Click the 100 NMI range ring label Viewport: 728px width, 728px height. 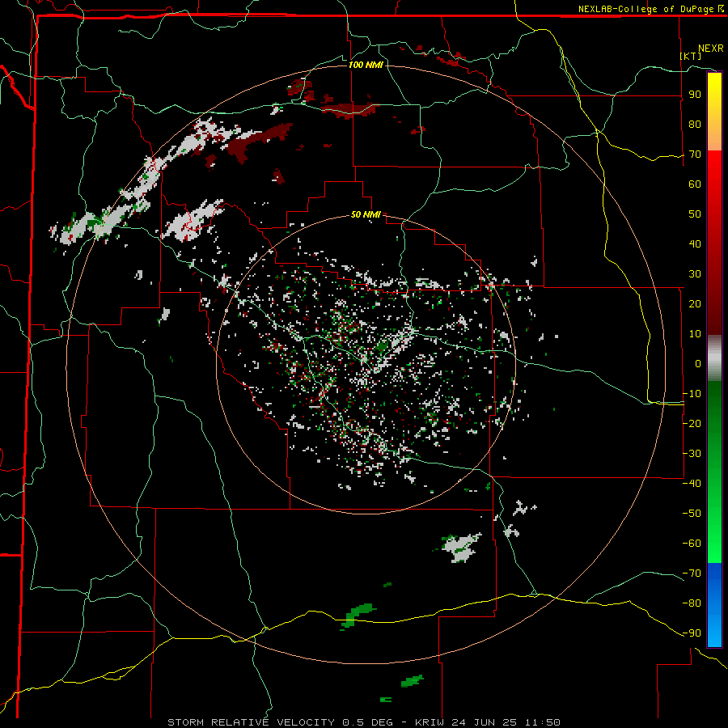tap(366, 65)
